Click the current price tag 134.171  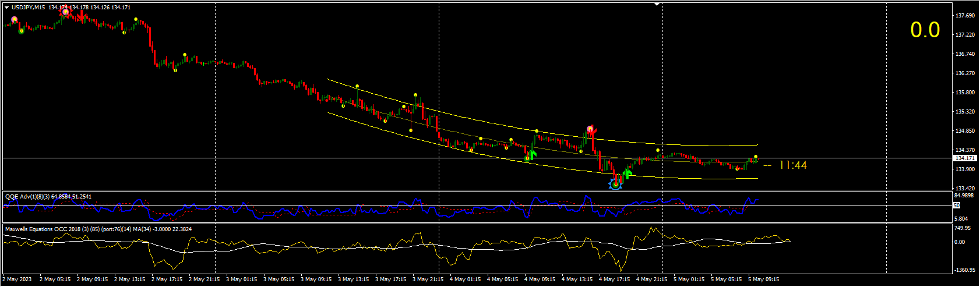(964, 158)
